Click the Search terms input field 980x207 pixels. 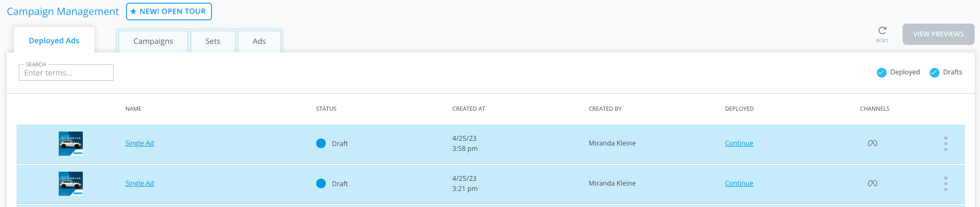point(66,73)
